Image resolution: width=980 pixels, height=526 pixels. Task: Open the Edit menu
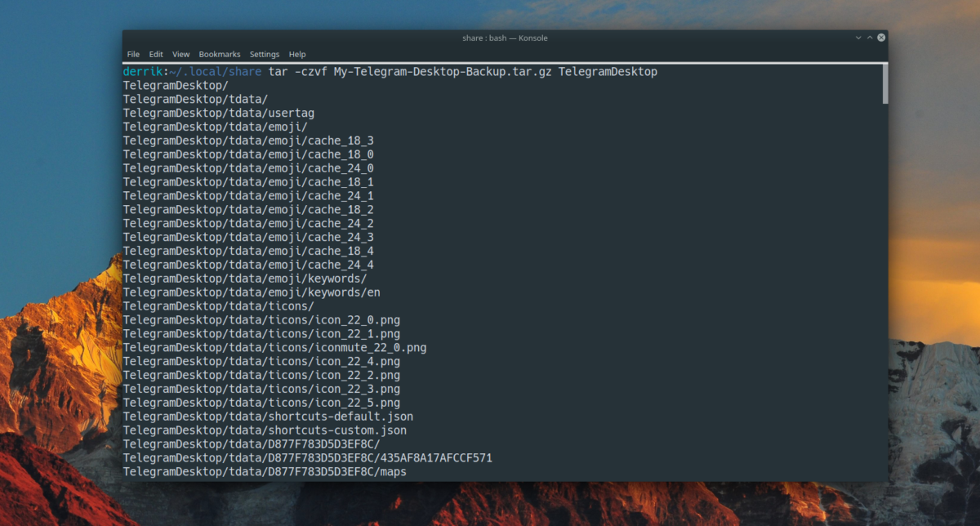point(156,54)
